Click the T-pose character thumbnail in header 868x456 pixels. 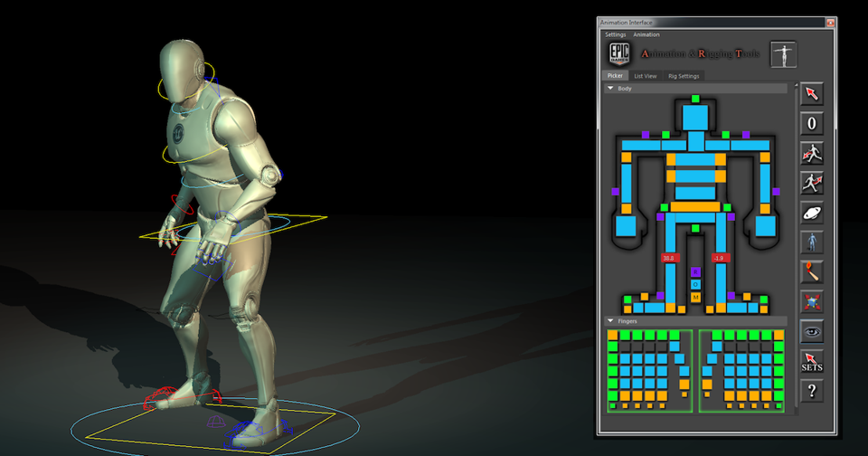tap(783, 54)
